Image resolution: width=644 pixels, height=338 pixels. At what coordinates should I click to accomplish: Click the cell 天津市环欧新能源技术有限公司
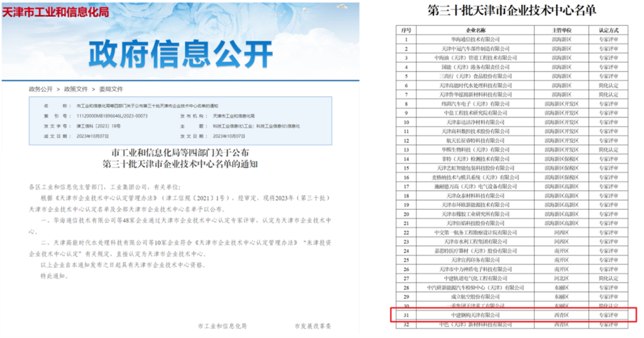(475, 205)
